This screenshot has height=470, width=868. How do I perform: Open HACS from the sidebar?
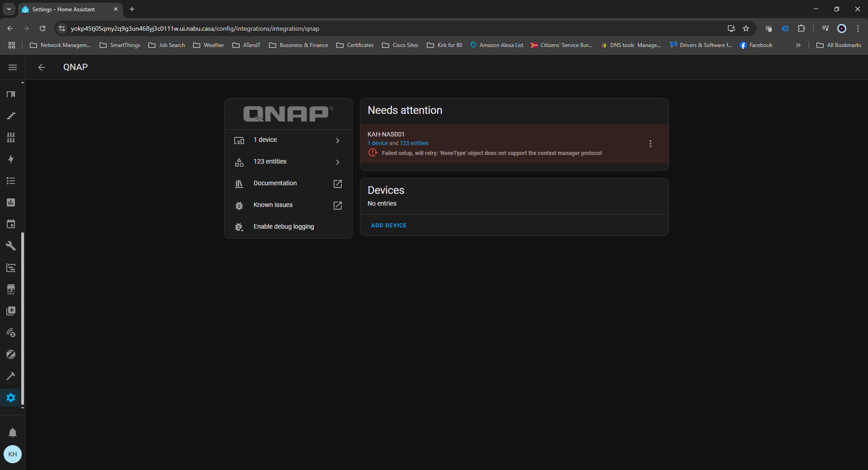pyautogui.click(x=11, y=289)
